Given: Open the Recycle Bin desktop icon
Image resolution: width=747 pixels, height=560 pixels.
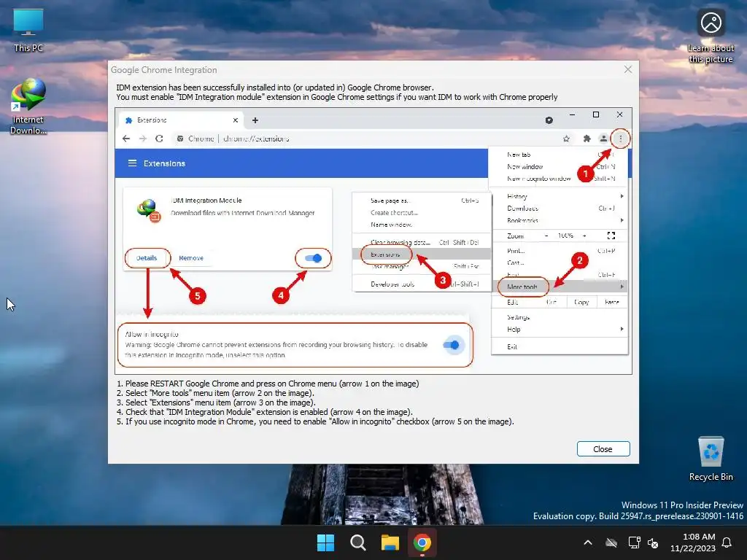Looking at the screenshot, I should [711, 459].
